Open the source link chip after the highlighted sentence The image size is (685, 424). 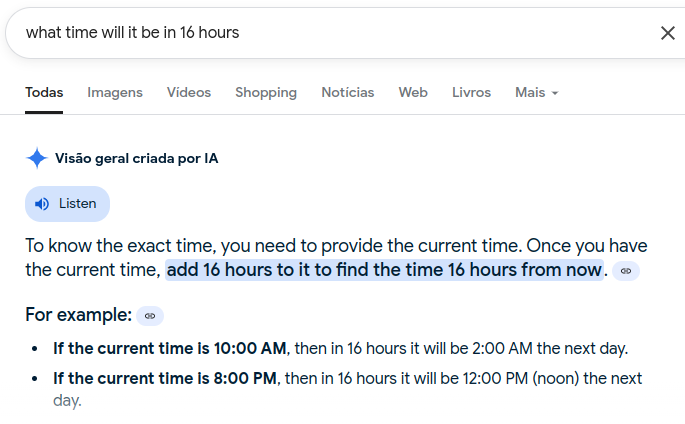coord(626,271)
